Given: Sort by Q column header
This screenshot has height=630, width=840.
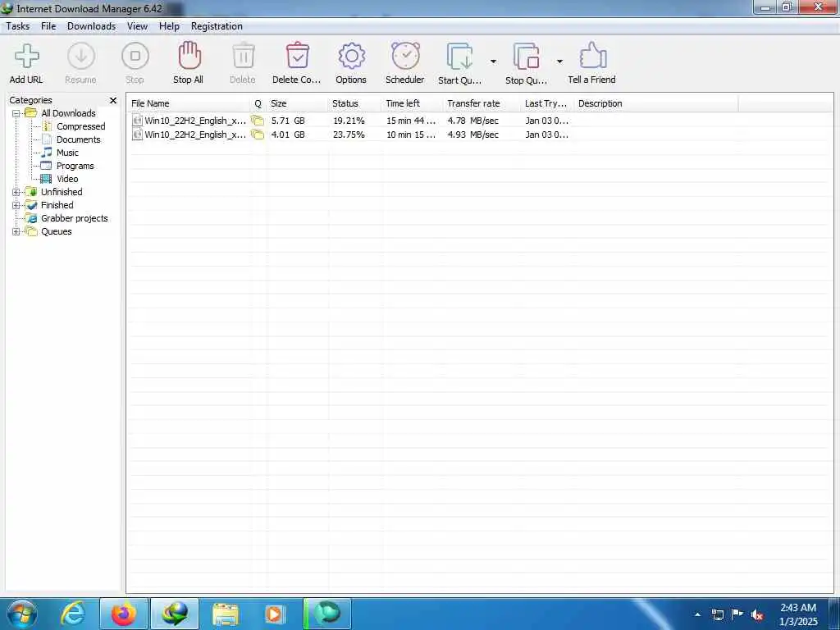Looking at the screenshot, I should pyautogui.click(x=258, y=104).
